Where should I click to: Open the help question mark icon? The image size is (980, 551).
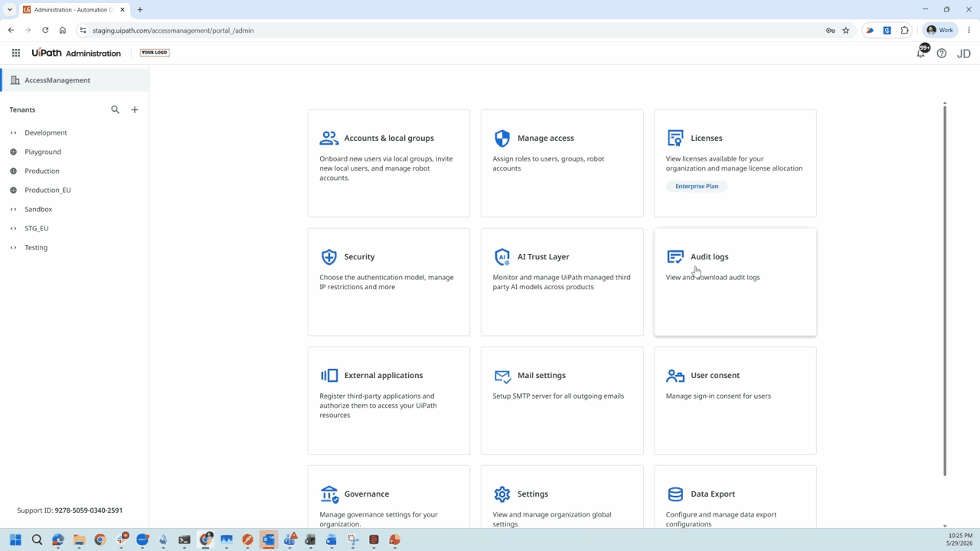pyautogui.click(x=942, y=53)
